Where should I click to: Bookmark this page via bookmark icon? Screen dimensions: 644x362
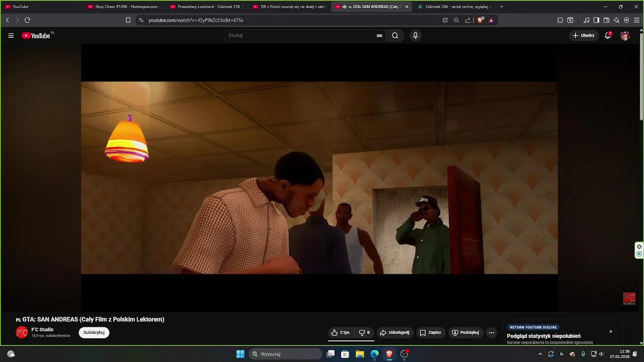(x=128, y=20)
